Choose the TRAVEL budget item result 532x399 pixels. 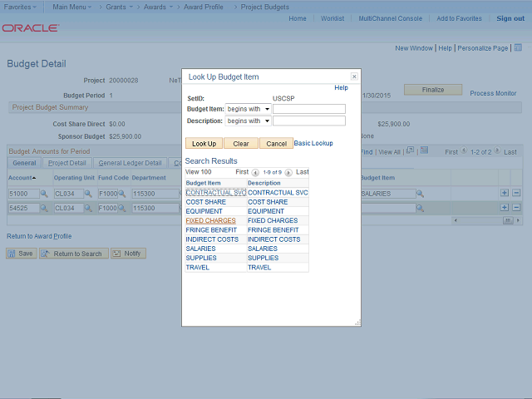click(198, 268)
